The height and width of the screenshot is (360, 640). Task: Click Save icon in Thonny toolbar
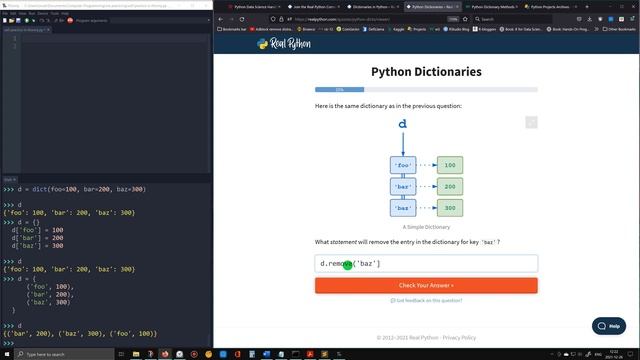click(x=18, y=20)
